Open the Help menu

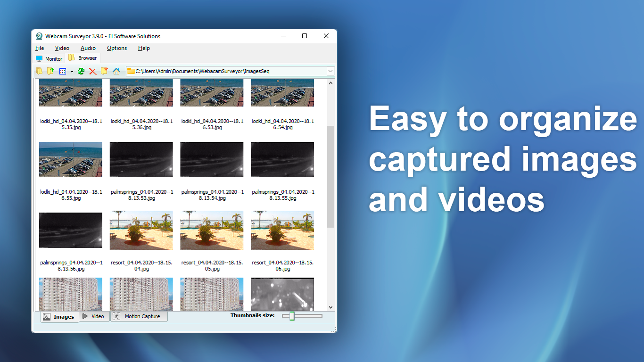(x=144, y=48)
